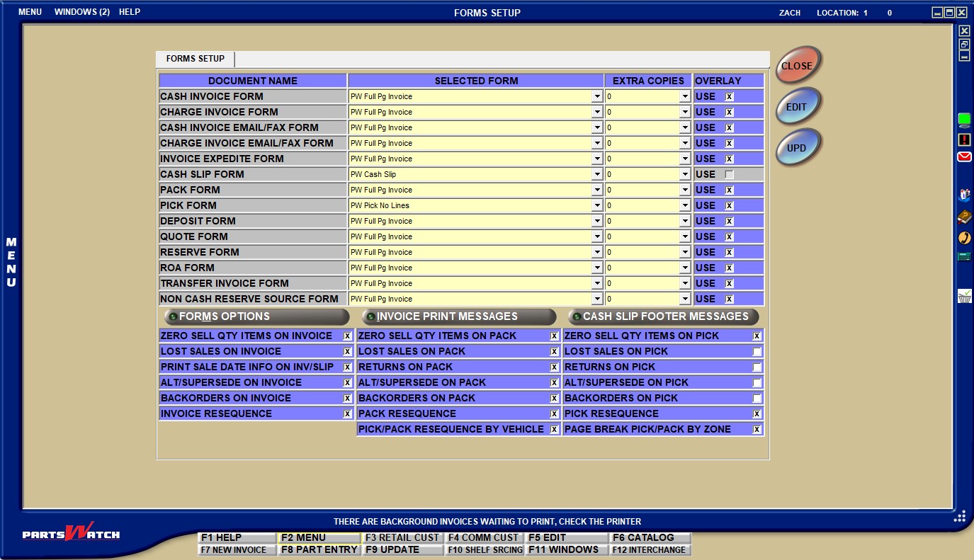Image resolution: width=974 pixels, height=560 pixels.
Task: Toggle Lost Sales on Pick checkbox
Action: coord(757,352)
